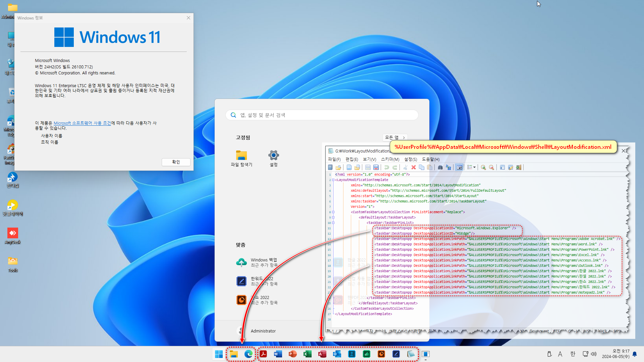Toggle the word wrap button in Notepad2

pyautogui.click(x=460, y=167)
